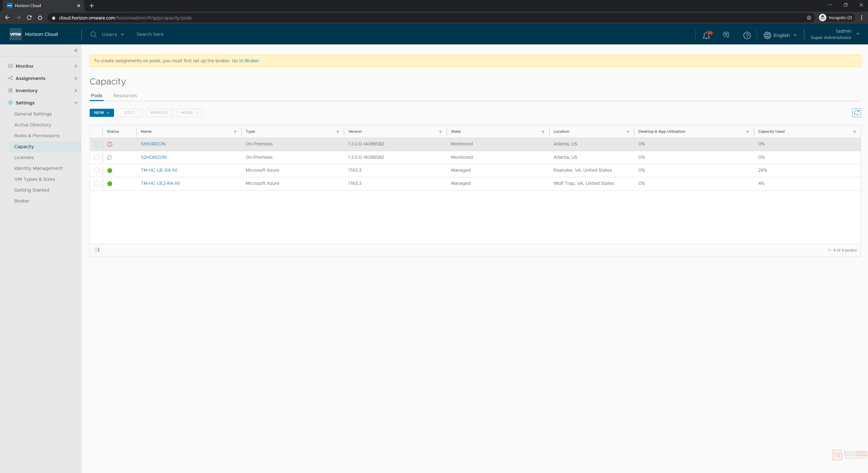This screenshot has height=473, width=868.
Task: Click the column header rows indicator bottom-left
Action: point(97,250)
